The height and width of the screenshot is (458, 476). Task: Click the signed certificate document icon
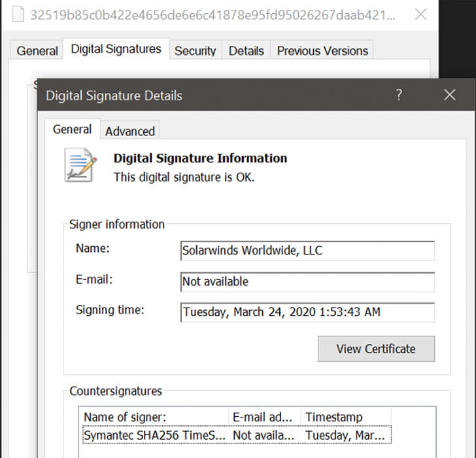(80, 165)
